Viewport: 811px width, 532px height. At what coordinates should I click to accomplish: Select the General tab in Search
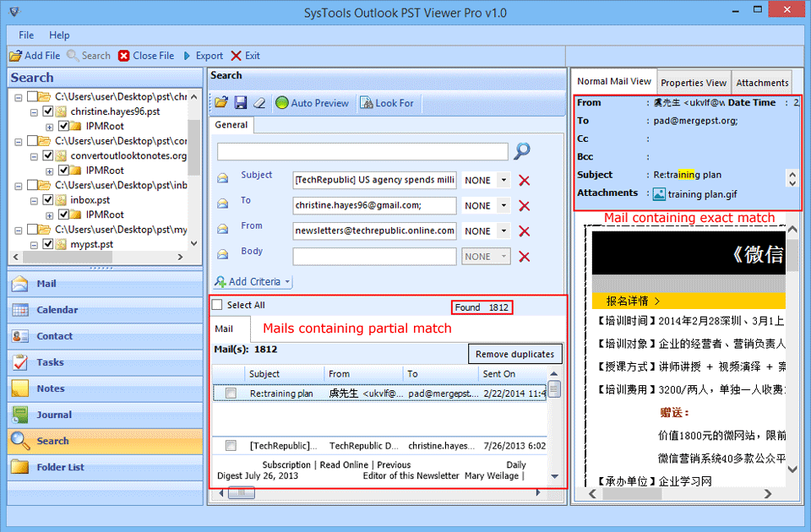[x=231, y=125]
